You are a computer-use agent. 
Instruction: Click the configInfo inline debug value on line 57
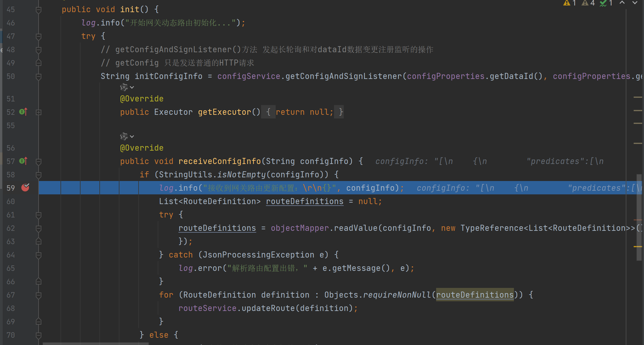point(489,161)
